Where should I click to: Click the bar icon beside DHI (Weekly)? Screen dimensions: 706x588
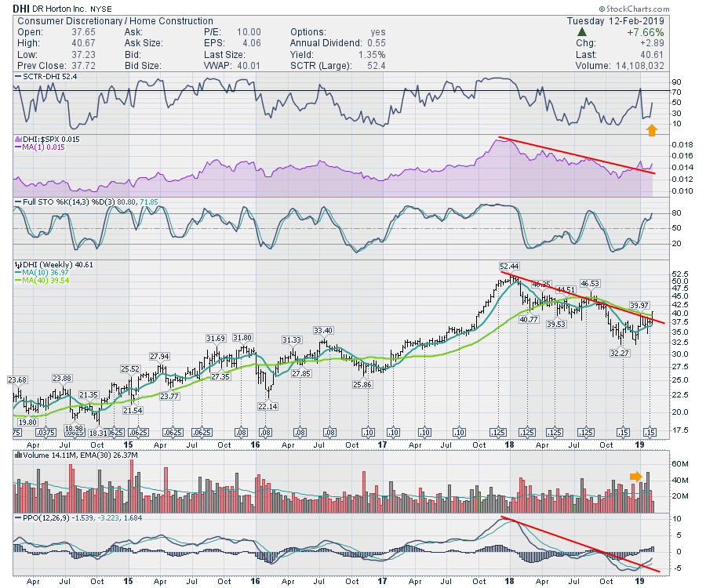(18, 264)
